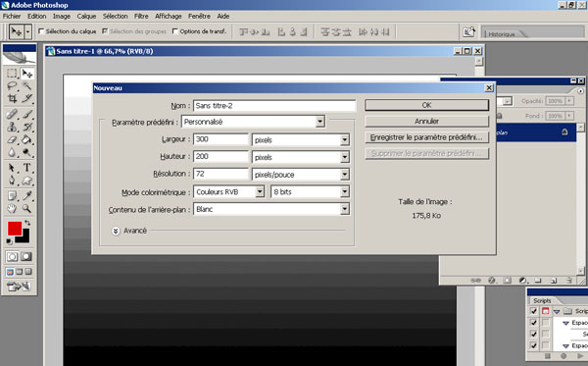The height and width of the screenshot is (366, 588).
Task: Select the Lasso tool
Action: pos(12,86)
